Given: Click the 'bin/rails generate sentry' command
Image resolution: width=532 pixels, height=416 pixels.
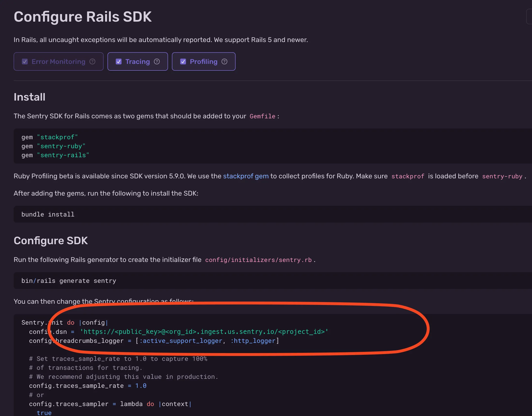Looking at the screenshot, I should tap(69, 281).
